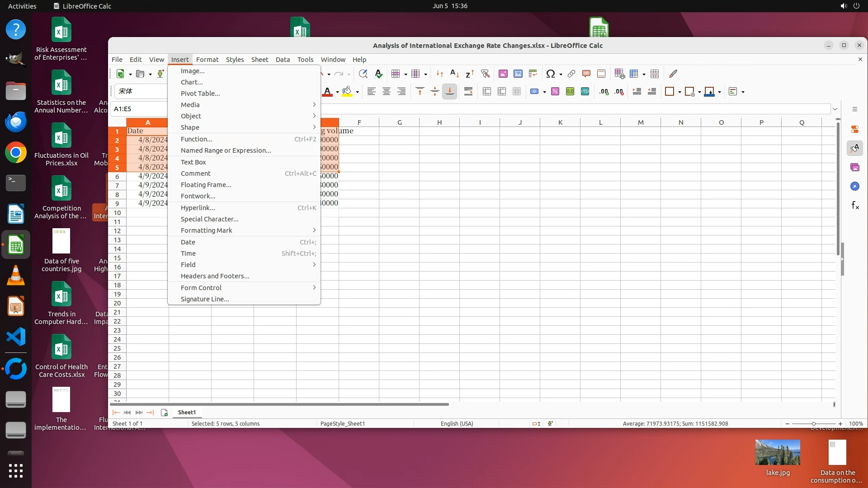Image resolution: width=868 pixels, height=488 pixels.
Task: Click the Sheet1 tab
Action: point(187,412)
